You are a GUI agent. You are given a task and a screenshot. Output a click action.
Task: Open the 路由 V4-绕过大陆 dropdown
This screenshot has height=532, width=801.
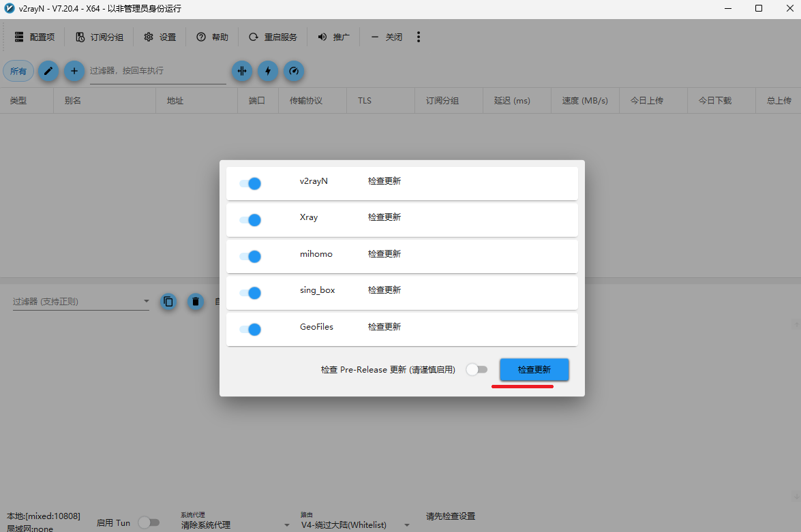tap(356, 525)
